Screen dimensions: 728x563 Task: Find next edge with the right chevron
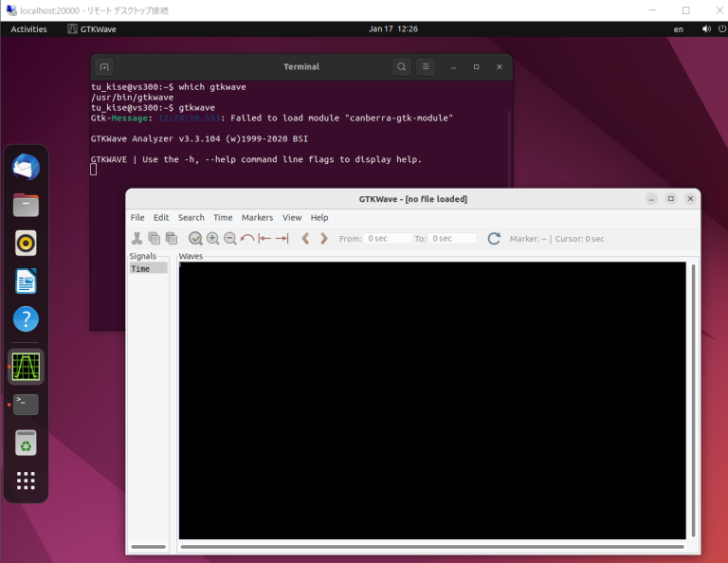(324, 239)
